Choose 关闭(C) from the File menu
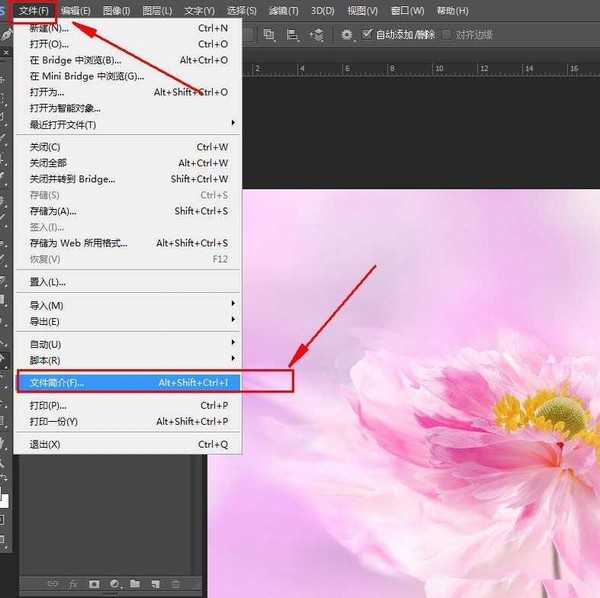The width and height of the screenshot is (600, 598). coord(128,147)
